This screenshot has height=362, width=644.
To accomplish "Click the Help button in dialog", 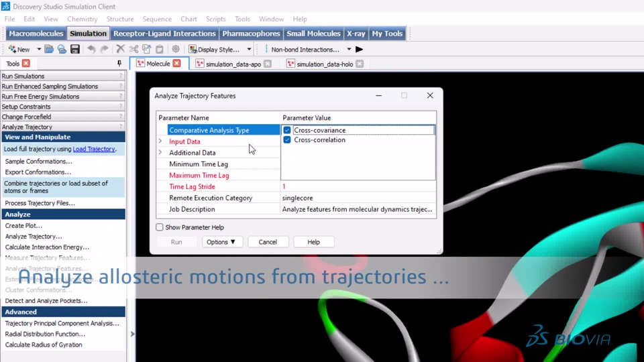I will (313, 242).
